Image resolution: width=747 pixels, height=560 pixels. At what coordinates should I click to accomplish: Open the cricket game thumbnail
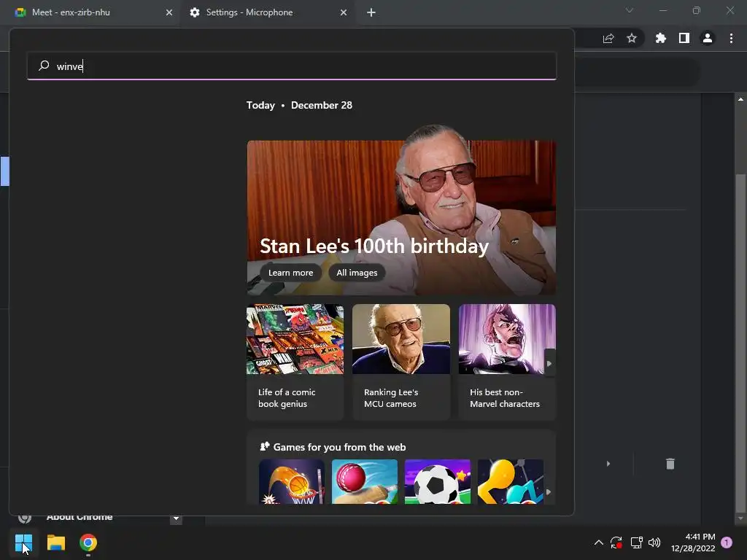click(365, 481)
